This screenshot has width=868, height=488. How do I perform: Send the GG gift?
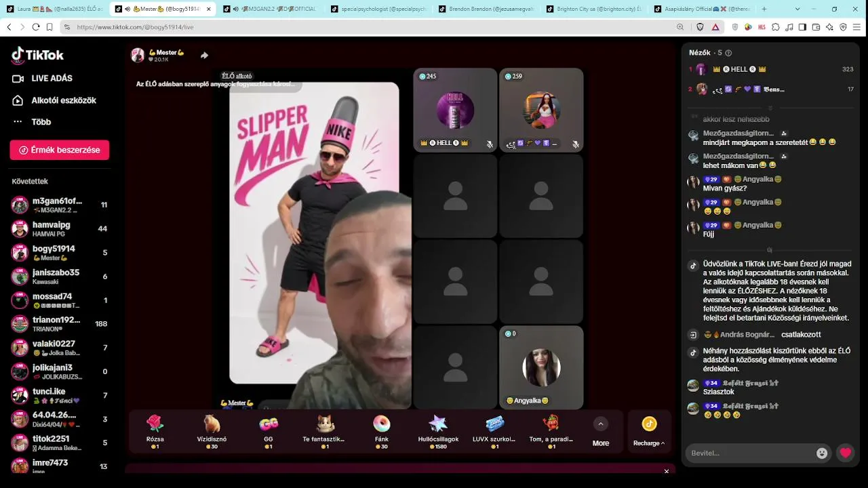(x=269, y=432)
